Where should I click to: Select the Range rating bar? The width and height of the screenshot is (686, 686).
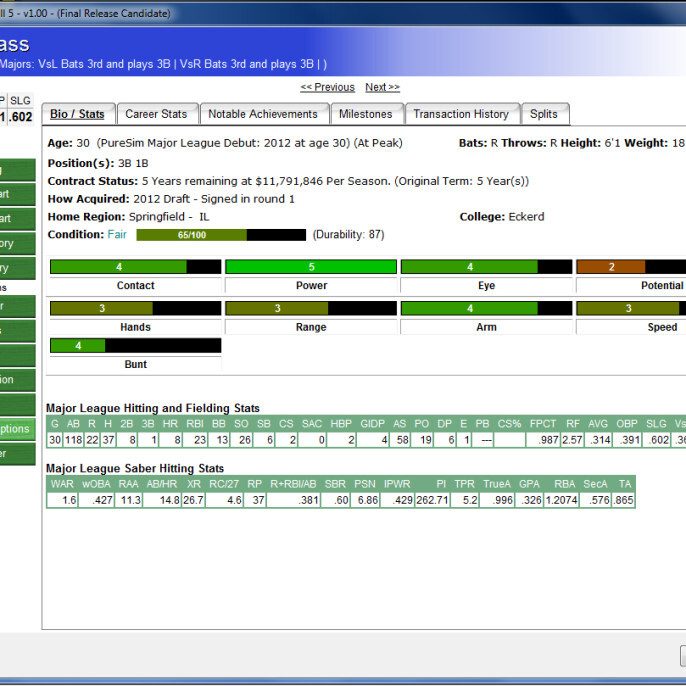tap(311, 309)
